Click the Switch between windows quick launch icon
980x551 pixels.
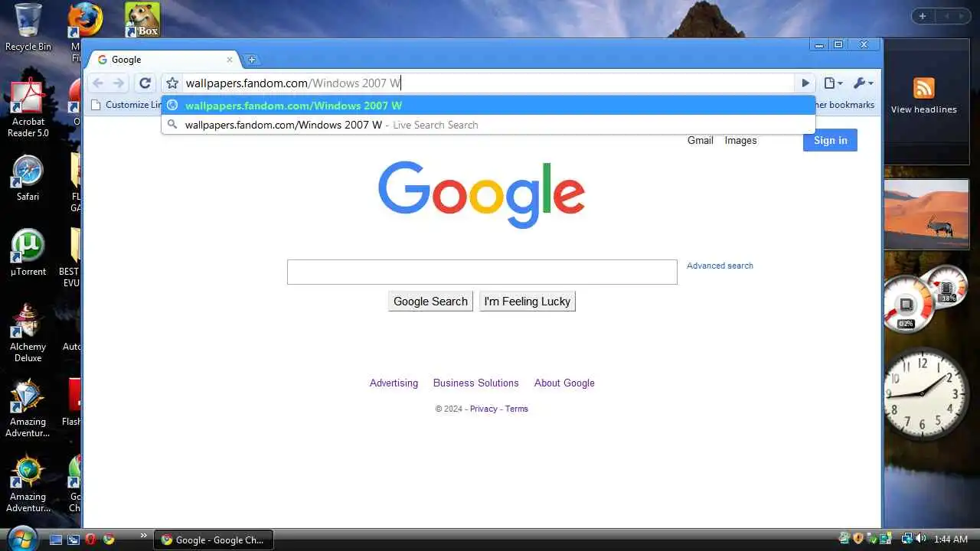[73, 540]
